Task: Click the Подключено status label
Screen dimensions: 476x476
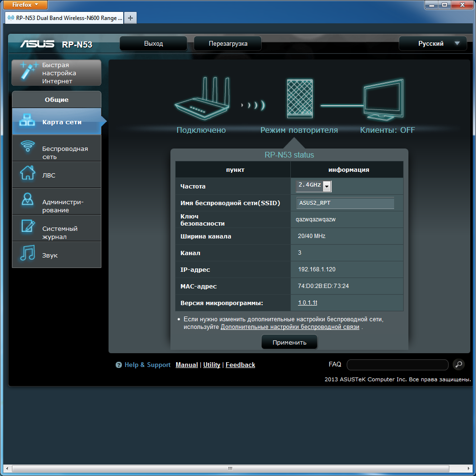Action: [201, 130]
